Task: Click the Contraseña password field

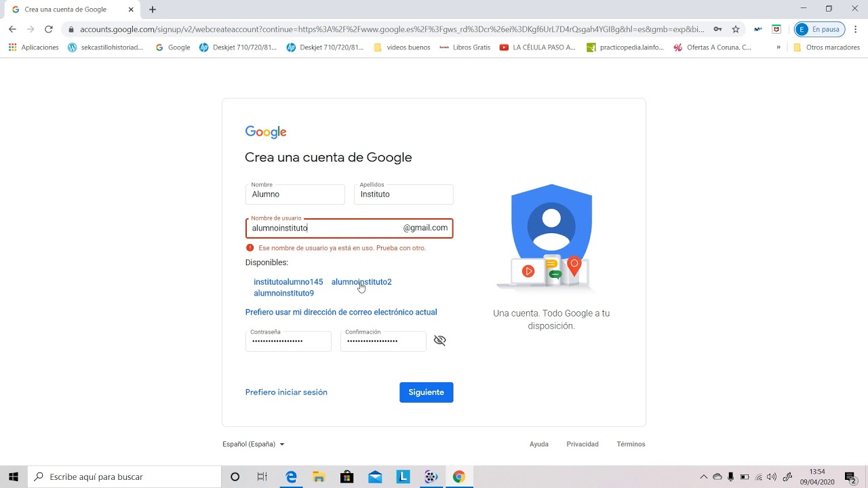Action: [288, 342]
